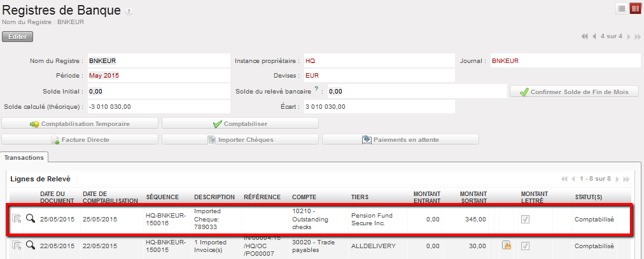
Task: Select Comptabilisé status on Pension Fund line
Action: coord(594,219)
